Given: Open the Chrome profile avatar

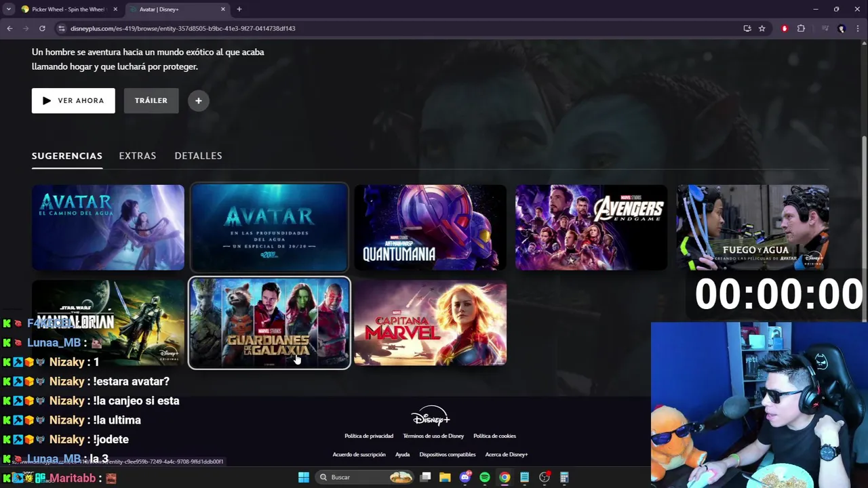Looking at the screenshot, I should [842, 28].
